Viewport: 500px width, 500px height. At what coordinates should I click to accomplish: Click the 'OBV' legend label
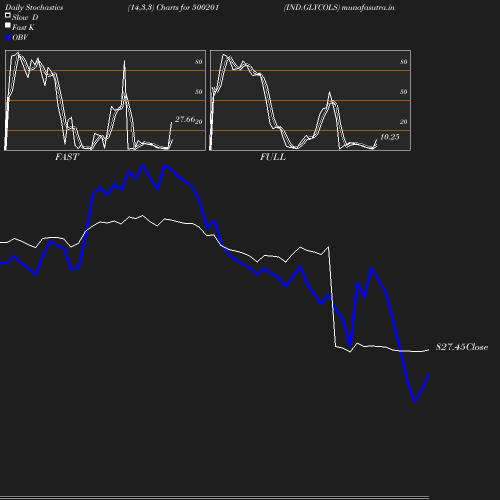tap(20, 37)
